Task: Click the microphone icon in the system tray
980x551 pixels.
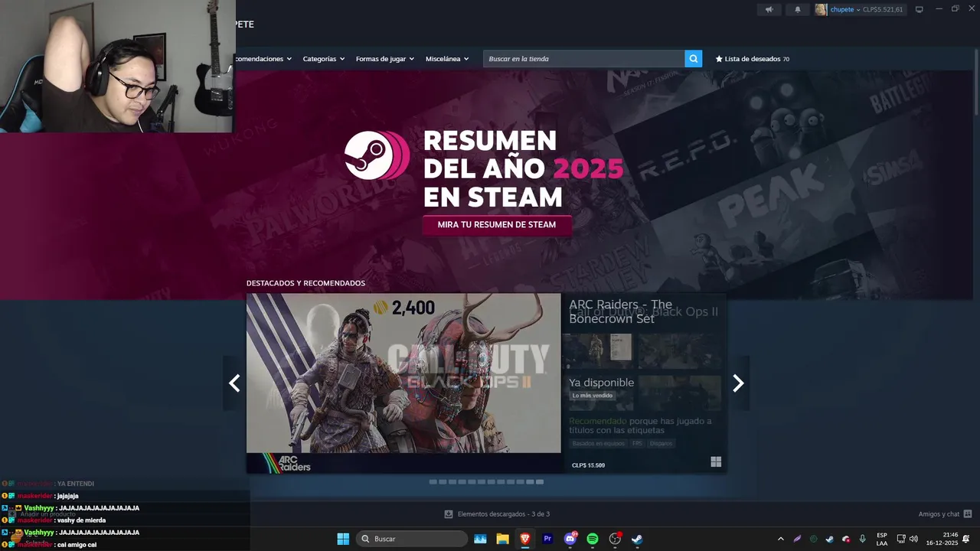Action: click(863, 539)
